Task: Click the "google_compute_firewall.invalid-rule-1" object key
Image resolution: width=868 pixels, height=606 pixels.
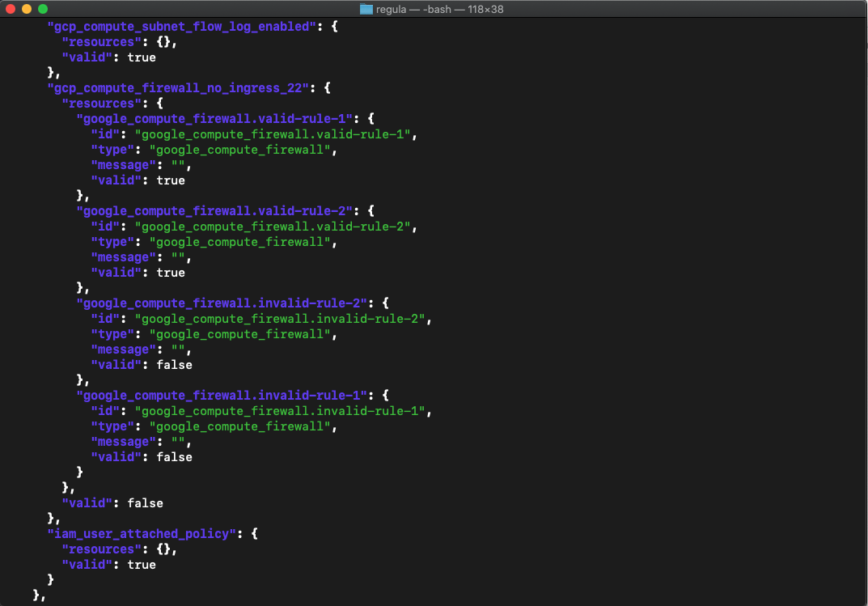Action: coord(222,396)
